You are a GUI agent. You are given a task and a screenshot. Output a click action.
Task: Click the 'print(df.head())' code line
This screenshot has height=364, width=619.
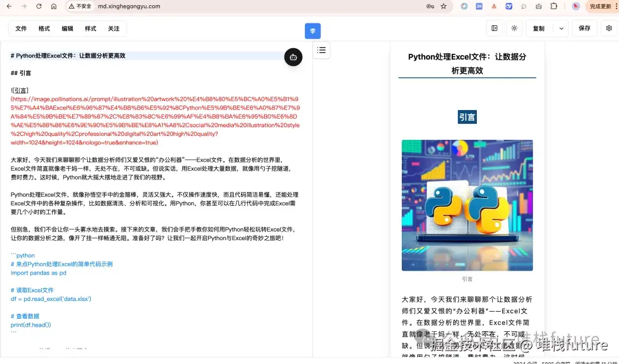pyautogui.click(x=31, y=325)
